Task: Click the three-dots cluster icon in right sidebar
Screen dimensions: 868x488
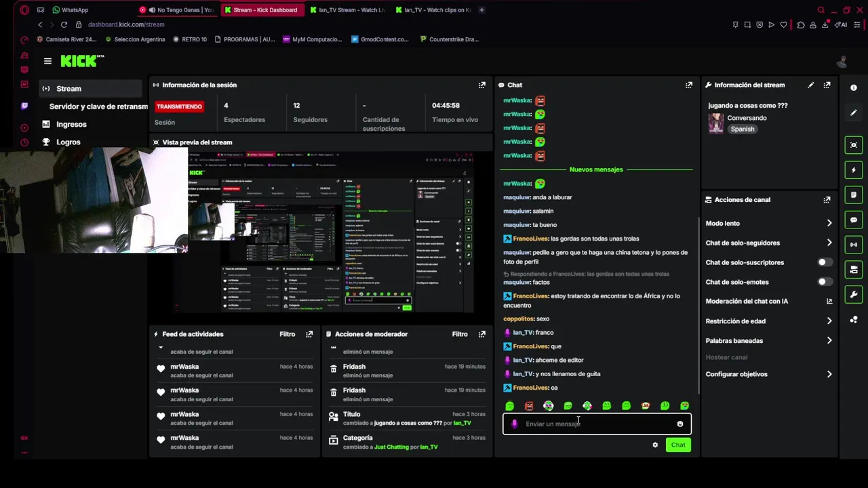Action: (854, 319)
